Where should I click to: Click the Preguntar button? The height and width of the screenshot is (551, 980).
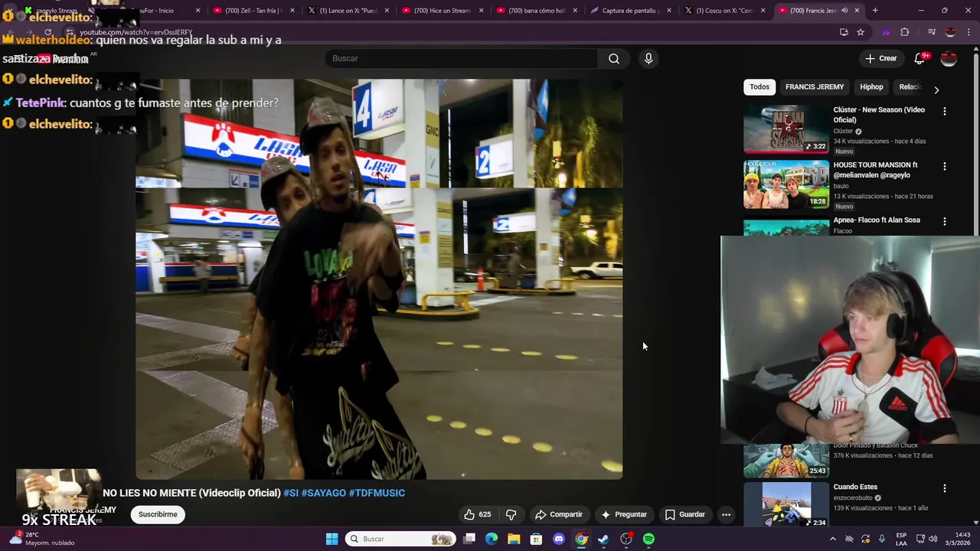(624, 515)
